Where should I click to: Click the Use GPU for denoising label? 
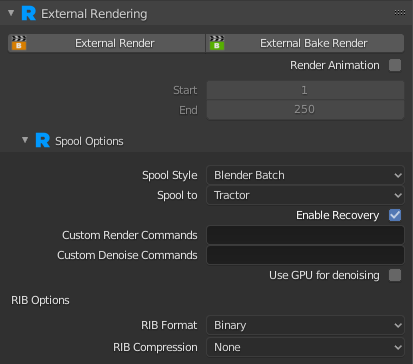click(324, 275)
